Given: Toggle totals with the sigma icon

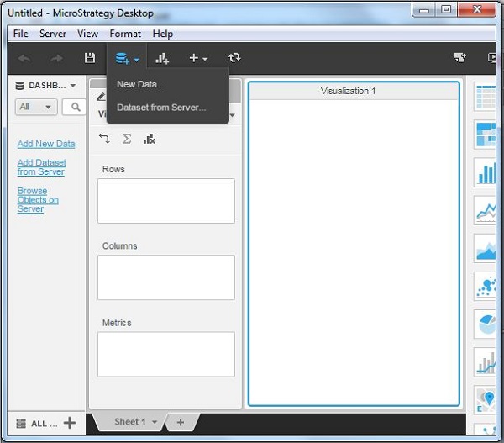Looking at the screenshot, I should 127,139.
